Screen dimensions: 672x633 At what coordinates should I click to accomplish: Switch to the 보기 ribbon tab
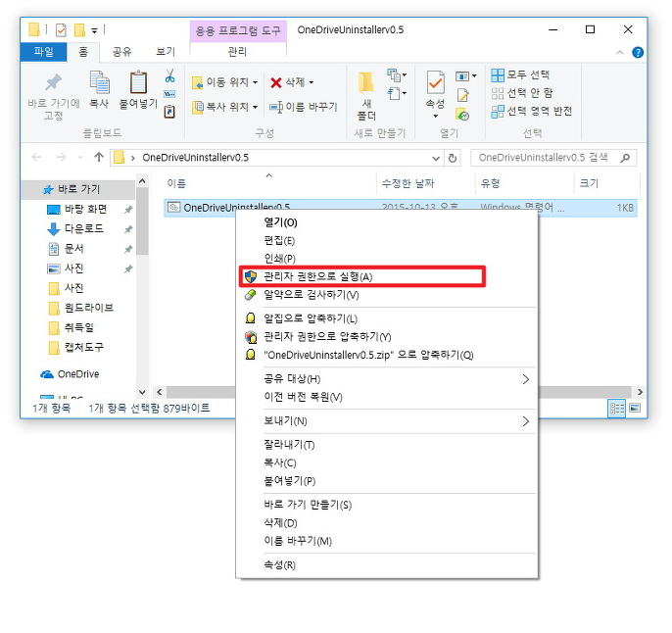[166, 52]
